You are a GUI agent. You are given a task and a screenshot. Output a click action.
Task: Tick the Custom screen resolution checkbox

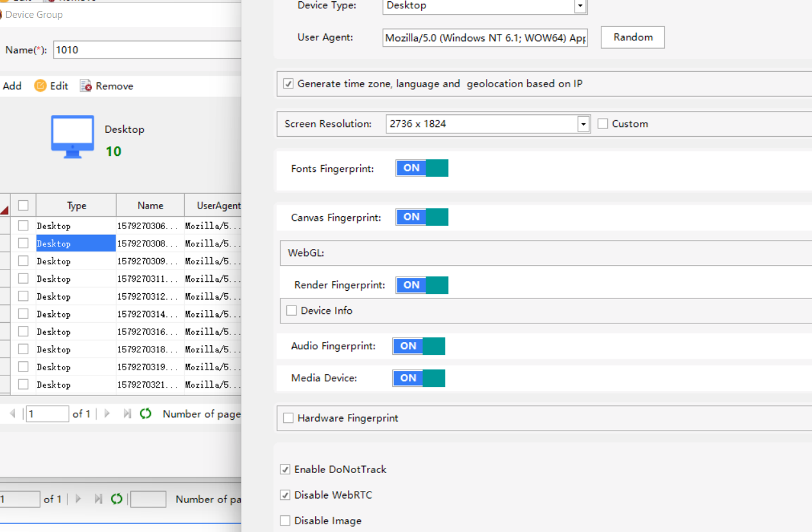click(x=602, y=123)
